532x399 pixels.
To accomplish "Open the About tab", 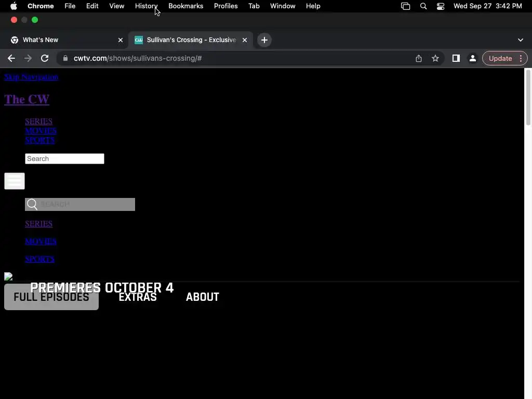I will [203, 297].
